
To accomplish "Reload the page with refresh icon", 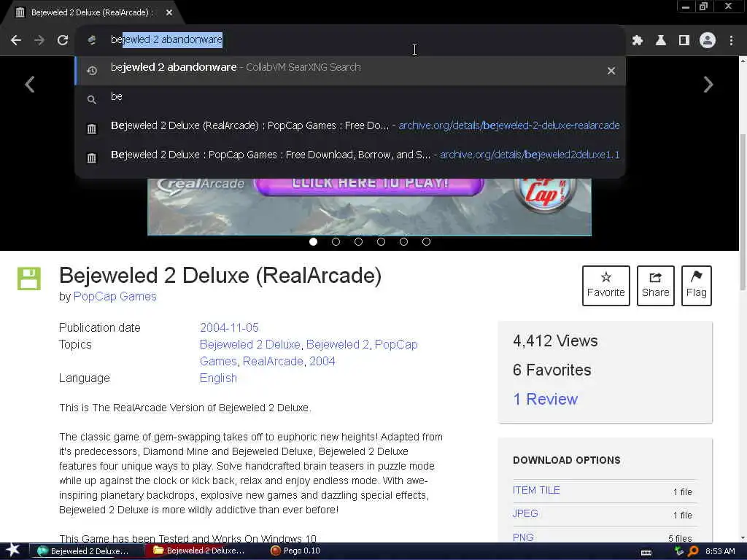I will (x=63, y=41).
